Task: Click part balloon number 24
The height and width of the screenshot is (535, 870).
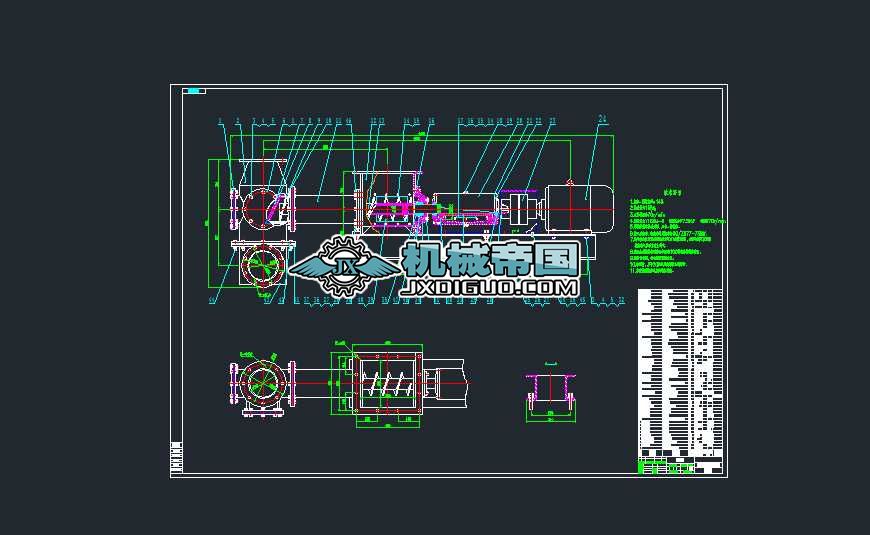Action: coord(603,118)
